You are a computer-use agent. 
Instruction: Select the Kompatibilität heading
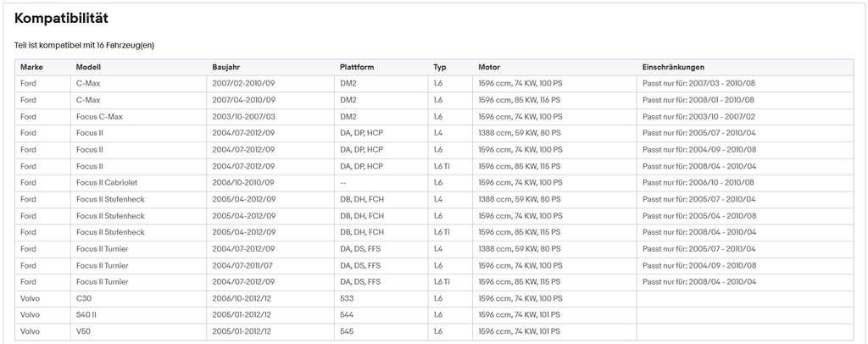point(61,19)
